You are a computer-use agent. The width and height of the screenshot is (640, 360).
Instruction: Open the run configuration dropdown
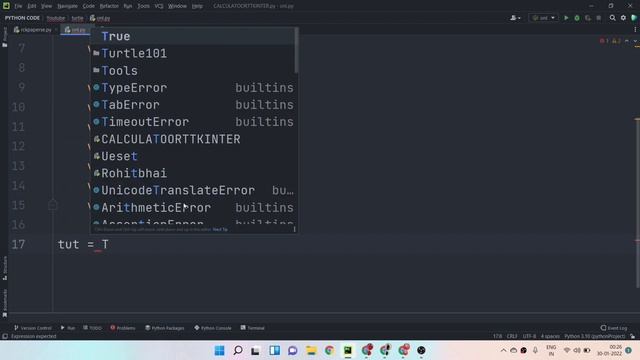tap(544, 18)
